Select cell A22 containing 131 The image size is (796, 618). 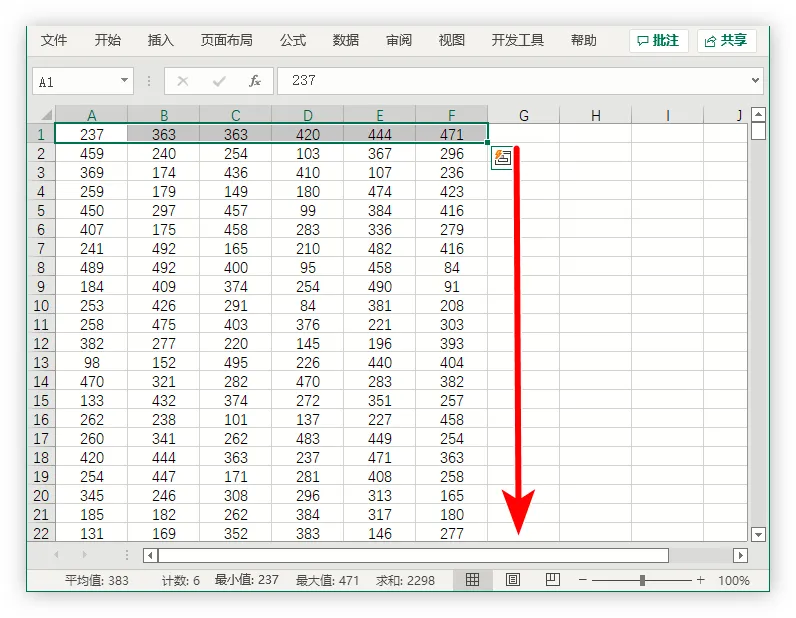click(x=91, y=533)
